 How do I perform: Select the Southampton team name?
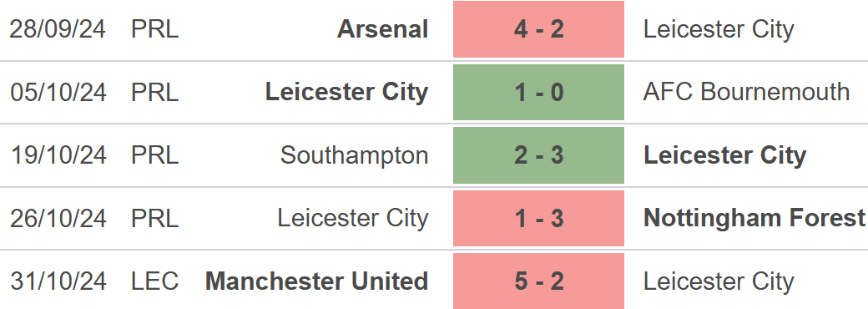354,155
